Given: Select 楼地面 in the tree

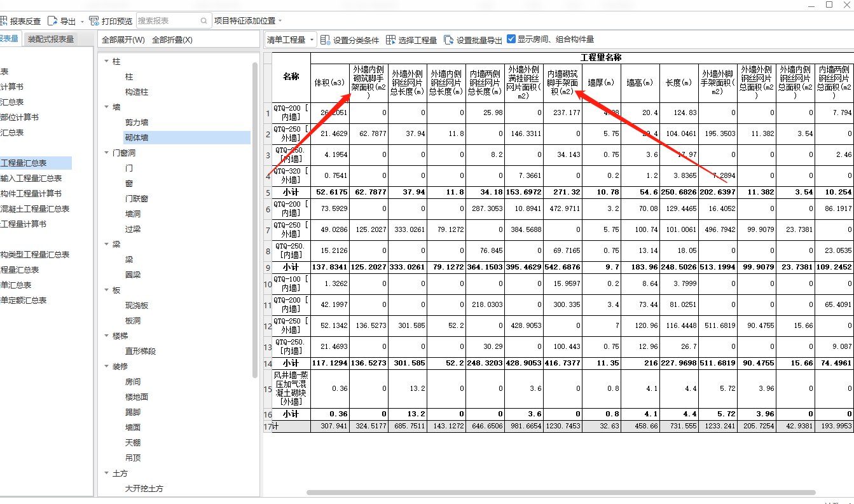Looking at the screenshot, I should tap(137, 397).
